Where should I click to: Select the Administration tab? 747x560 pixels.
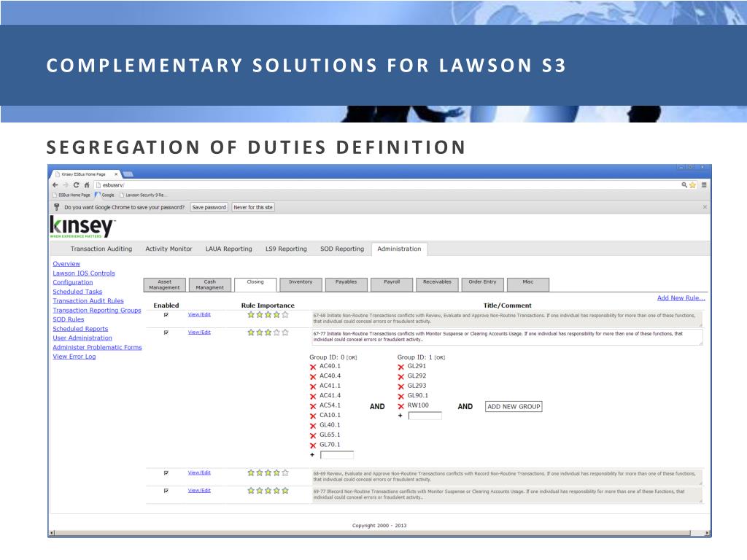(x=399, y=249)
